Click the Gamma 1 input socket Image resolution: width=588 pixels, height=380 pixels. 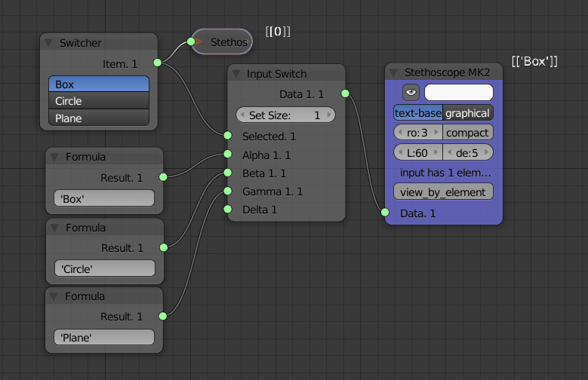point(228,191)
